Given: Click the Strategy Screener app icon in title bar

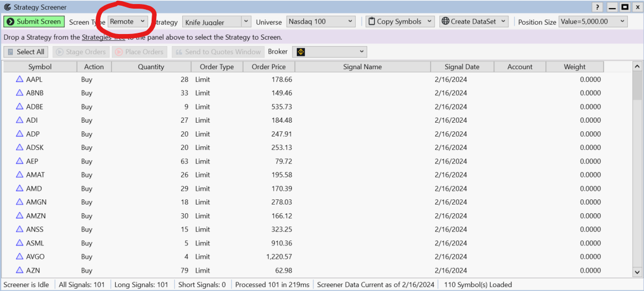Looking at the screenshot, I should click(7, 7).
